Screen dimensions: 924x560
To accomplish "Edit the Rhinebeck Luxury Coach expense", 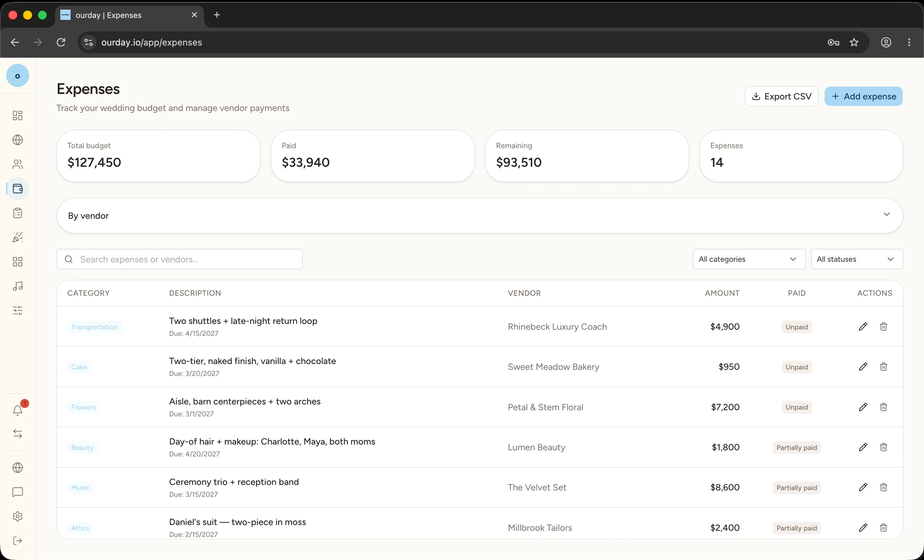I will point(863,327).
